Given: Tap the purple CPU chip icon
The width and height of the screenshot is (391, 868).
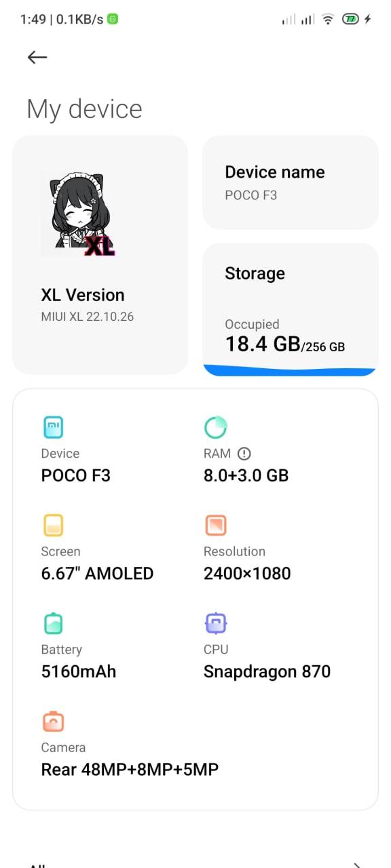Looking at the screenshot, I should click(x=216, y=623).
